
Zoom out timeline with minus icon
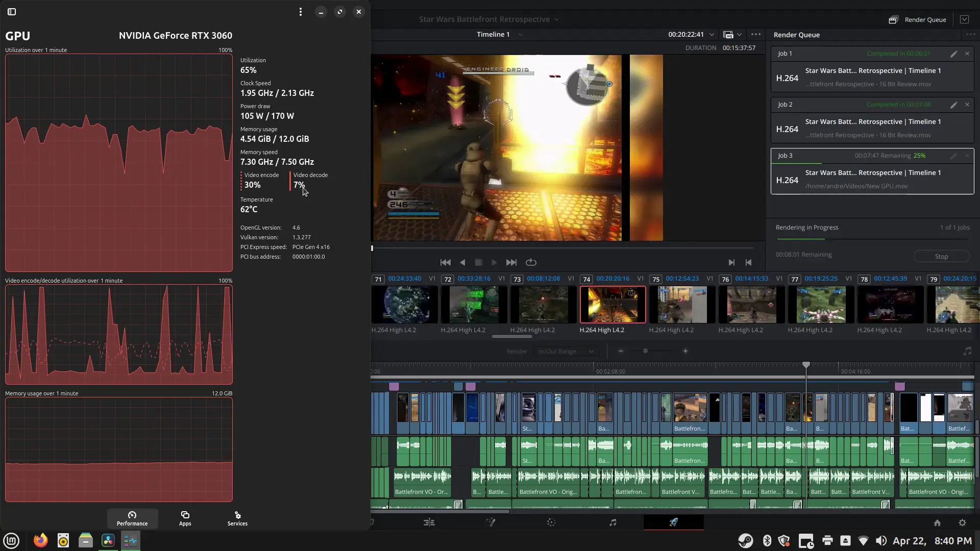(621, 351)
